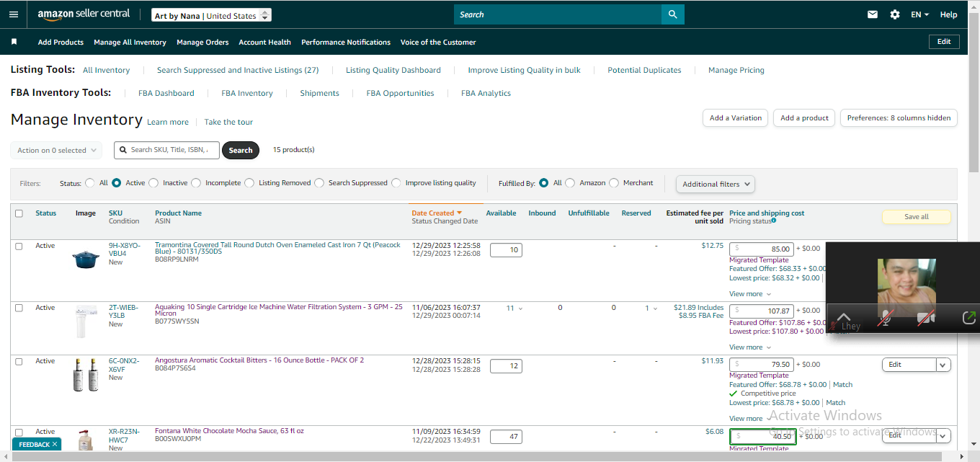Viewport: 980px width, 462px height.
Task: Open FBA Dashboard tool
Action: 166,93
